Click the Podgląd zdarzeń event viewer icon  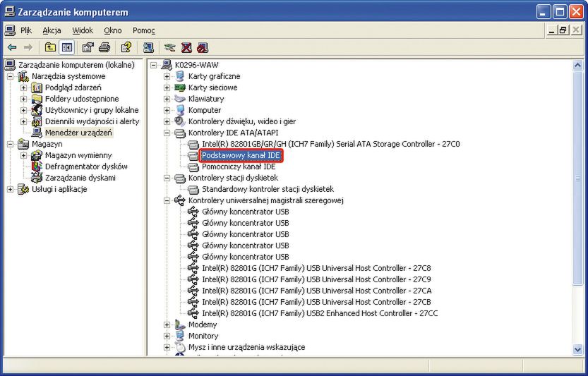point(37,87)
